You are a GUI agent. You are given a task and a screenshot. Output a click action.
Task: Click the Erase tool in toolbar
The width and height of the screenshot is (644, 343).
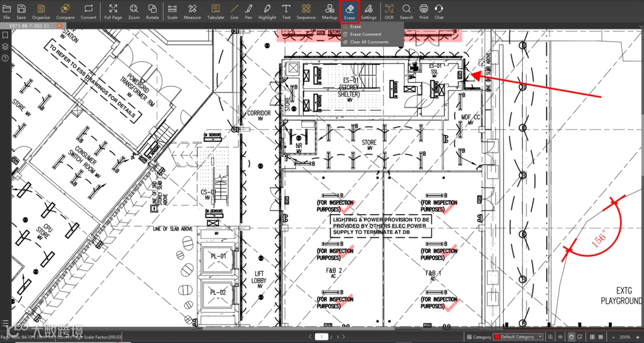tap(349, 11)
